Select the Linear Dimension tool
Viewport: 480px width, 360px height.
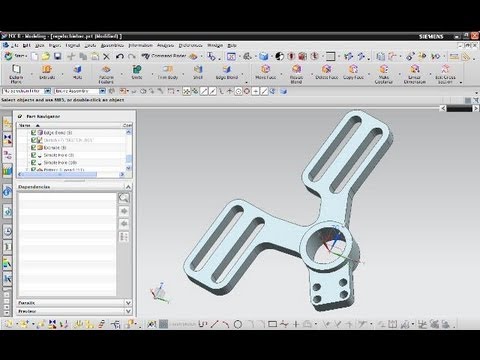tap(415, 74)
